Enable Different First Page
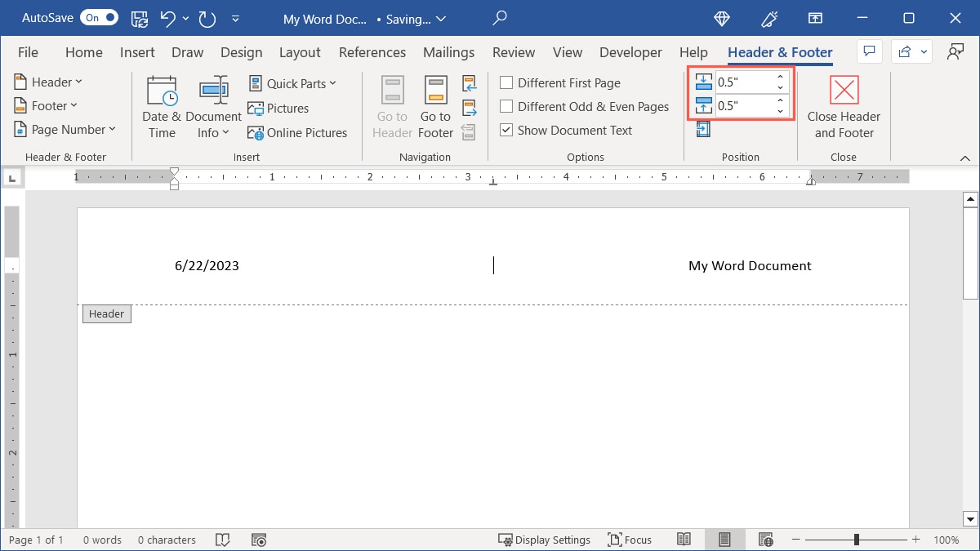 [x=506, y=82]
